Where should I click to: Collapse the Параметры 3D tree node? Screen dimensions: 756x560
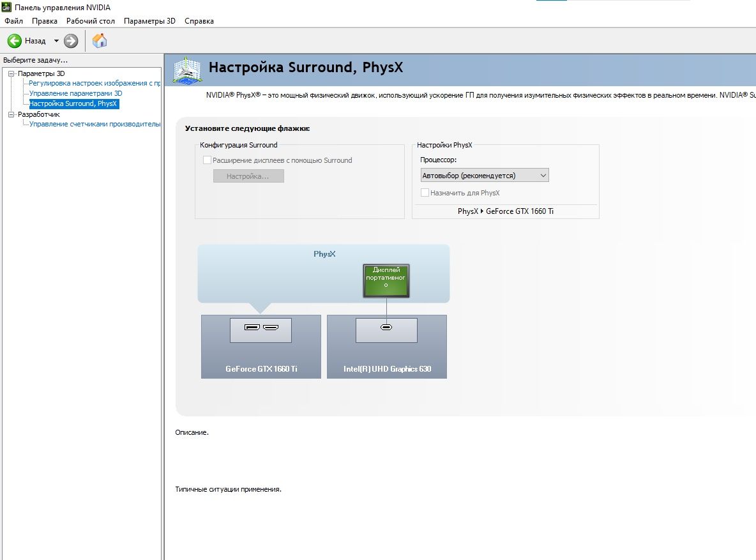pyautogui.click(x=11, y=73)
